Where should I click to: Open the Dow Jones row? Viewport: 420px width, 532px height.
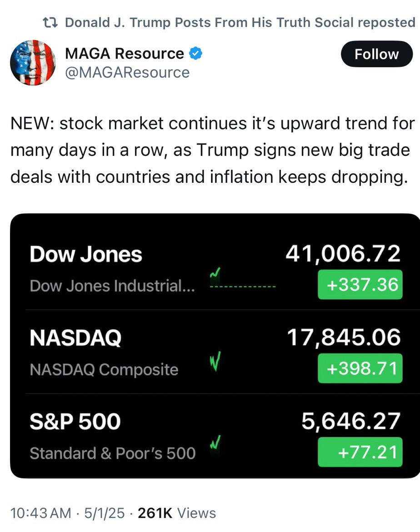pos(215,268)
